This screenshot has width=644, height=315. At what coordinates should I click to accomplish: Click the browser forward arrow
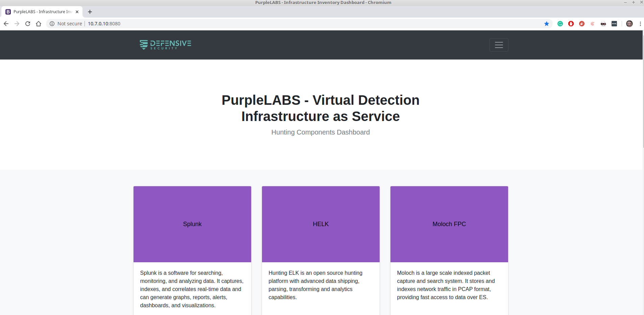[x=17, y=24]
